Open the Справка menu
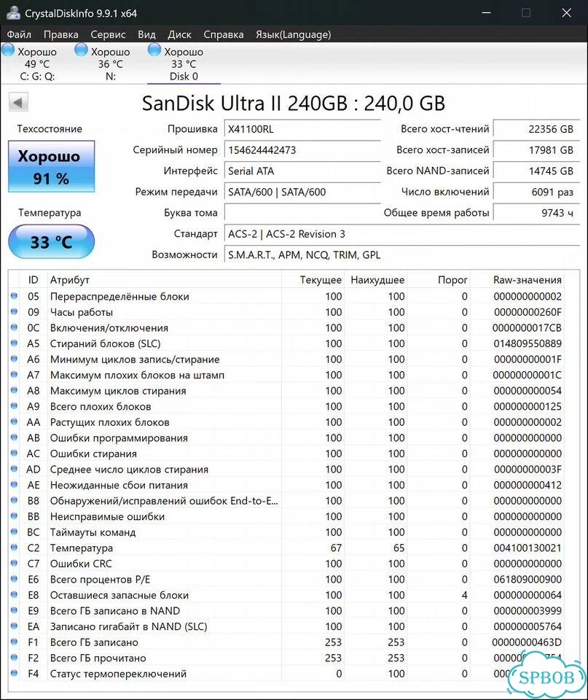Image resolution: width=588 pixels, height=700 pixels. pos(224,34)
